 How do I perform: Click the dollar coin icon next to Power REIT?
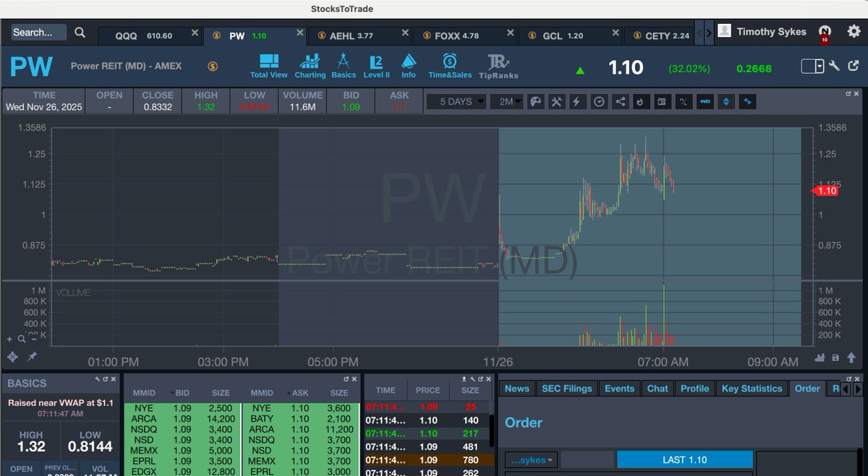pyautogui.click(x=213, y=66)
